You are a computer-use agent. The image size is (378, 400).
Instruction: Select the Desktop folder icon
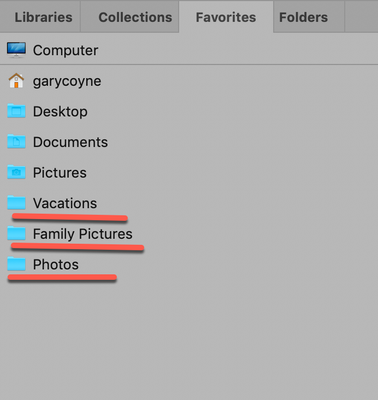coord(16,111)
